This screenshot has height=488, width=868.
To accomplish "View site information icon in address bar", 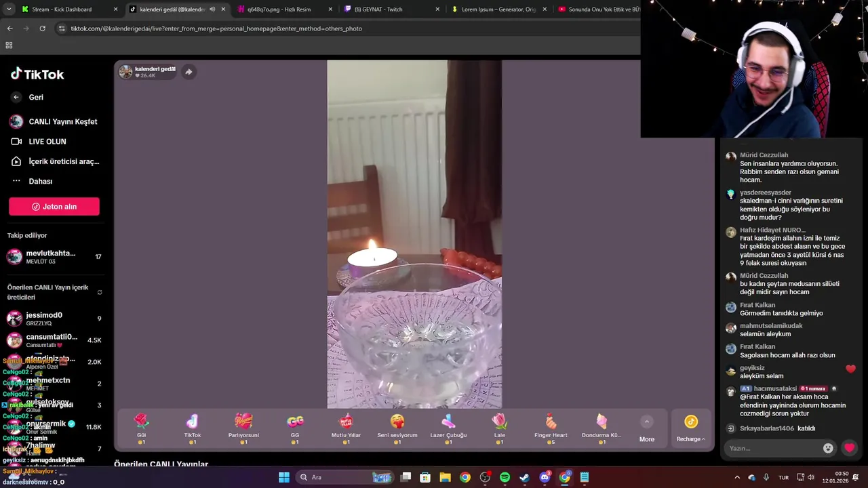I will [x=62, y=28].
